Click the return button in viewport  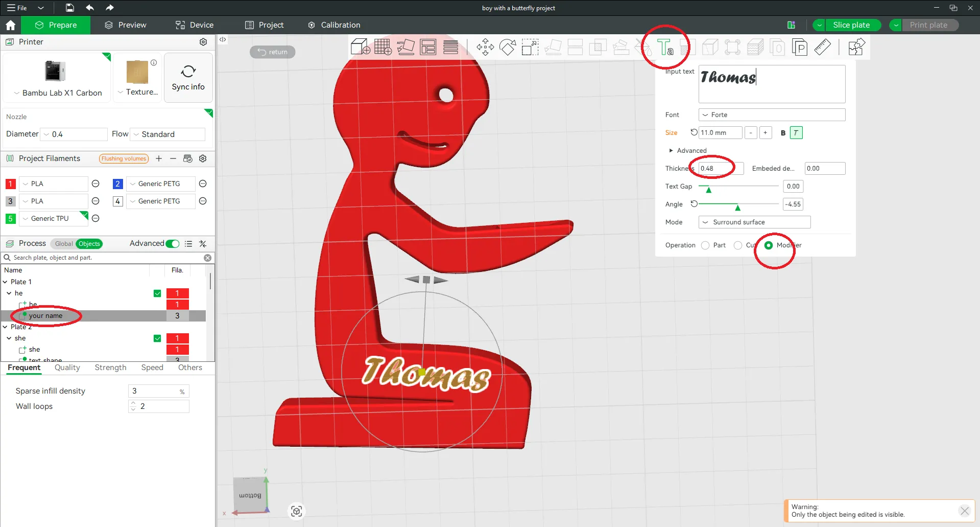[x=273, y=52]
